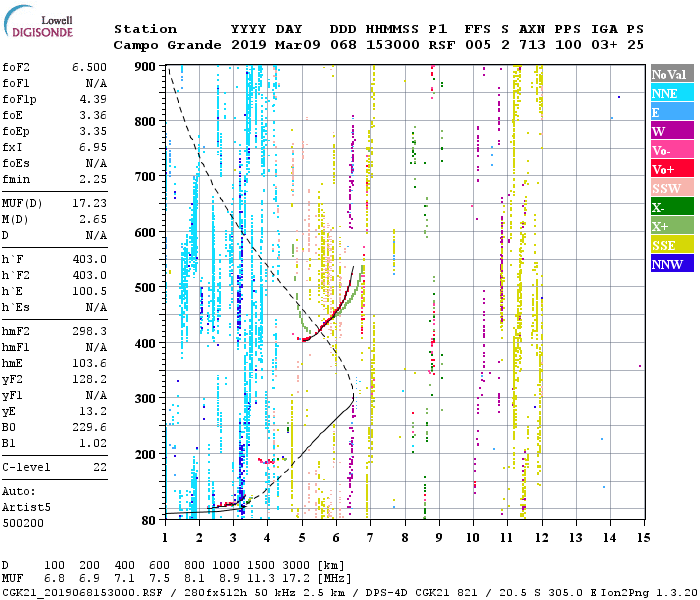Click the M(D) value 2.65
This screenshot has width=700, height=600.
[93, 219]
